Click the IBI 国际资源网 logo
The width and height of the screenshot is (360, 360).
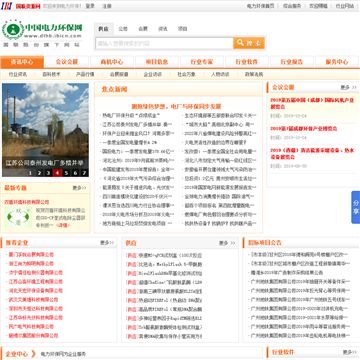(x=21, y=6)
